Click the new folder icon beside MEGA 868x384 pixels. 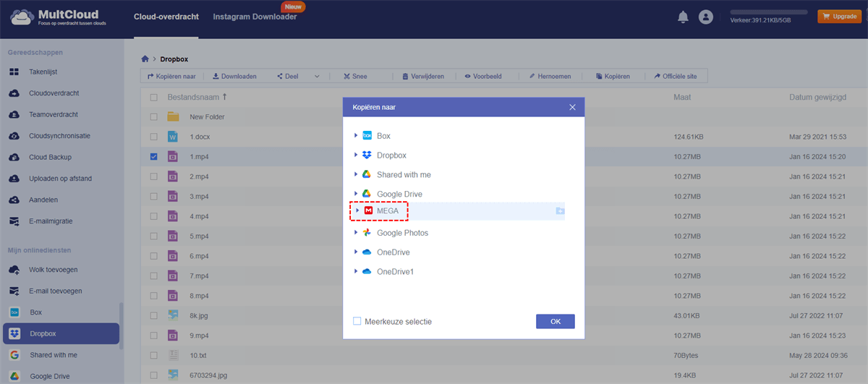(560, 210)
